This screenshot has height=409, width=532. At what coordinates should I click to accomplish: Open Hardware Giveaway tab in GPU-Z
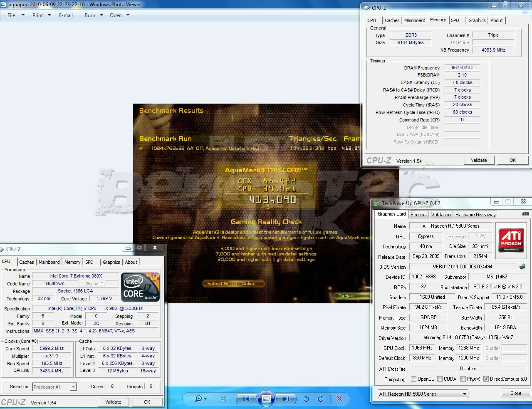pyautogui.click(x=475, y=215)
